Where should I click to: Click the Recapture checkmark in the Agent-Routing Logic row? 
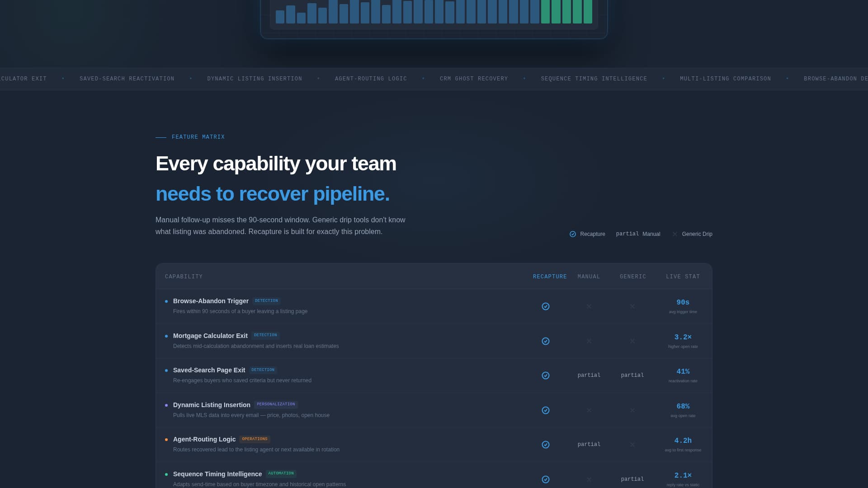(x=546, y=445)
